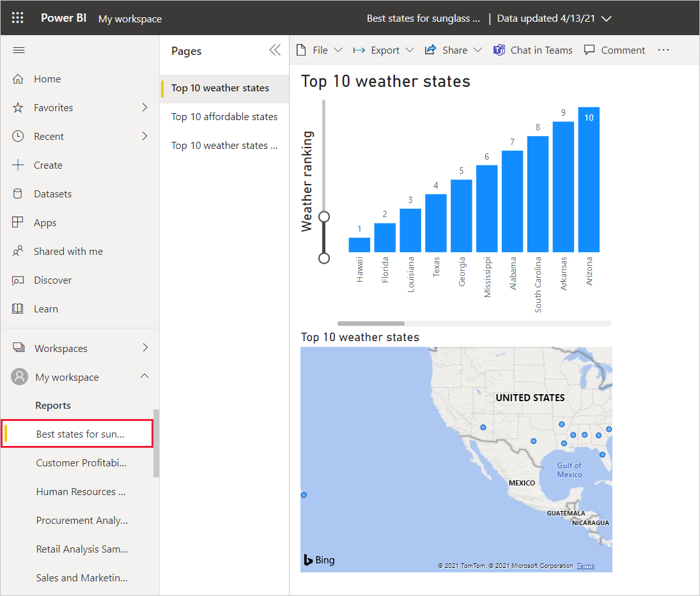Expand the Recent flyout chevron

click(x=144, y=136)
